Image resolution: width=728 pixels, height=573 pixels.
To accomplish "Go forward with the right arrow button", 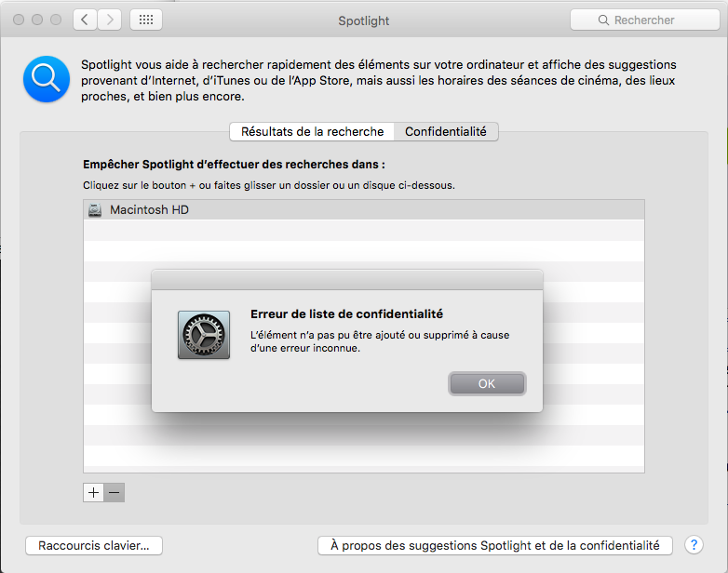I will point(110,20).
